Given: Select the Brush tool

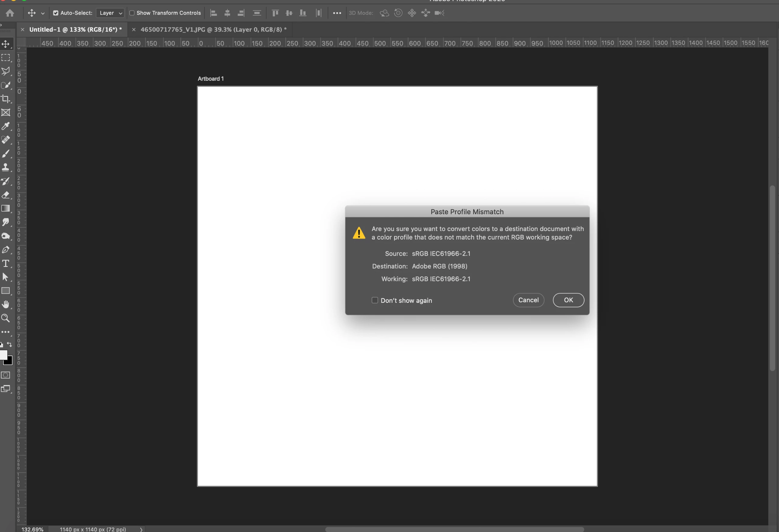Looking at the screenshot, I should (x=6, y=153).
